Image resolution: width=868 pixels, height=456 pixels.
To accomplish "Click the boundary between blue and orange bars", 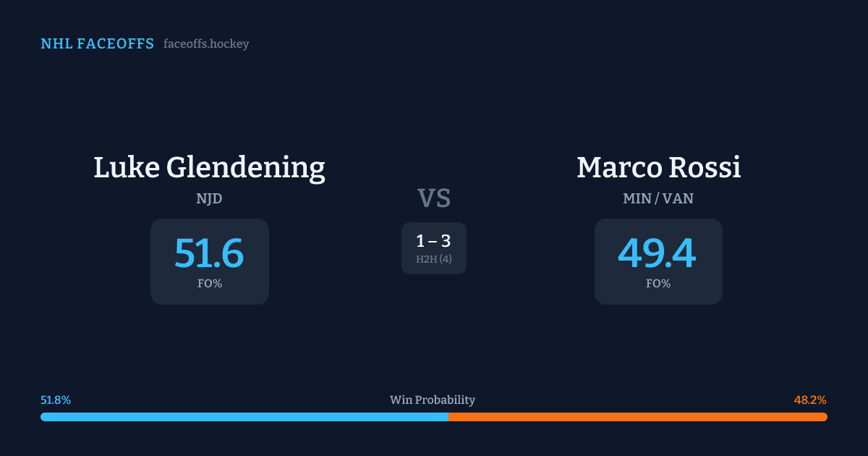I will [x=448, y=417].
